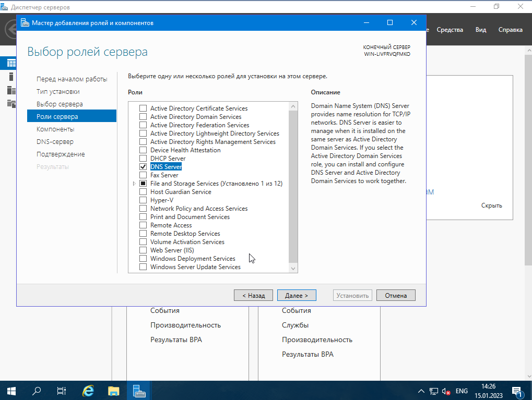Open the Dashboard icon in Server Manager sidebar

(11, 63)
